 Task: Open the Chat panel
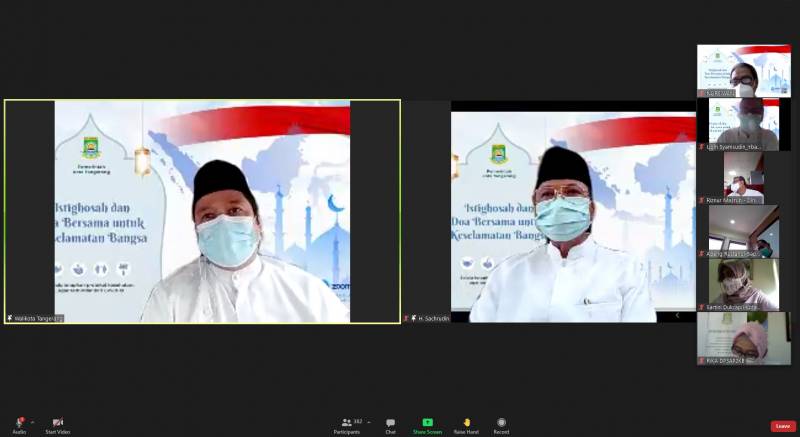click(390, 425)
